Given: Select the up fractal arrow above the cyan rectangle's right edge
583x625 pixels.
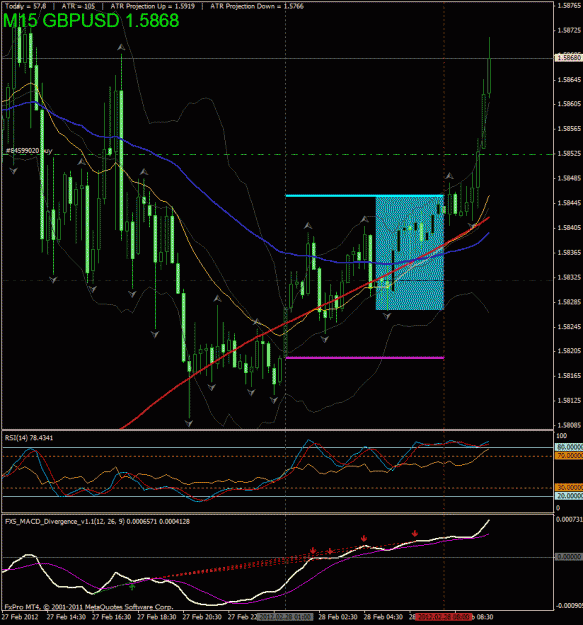Looking at the screenshot, I should [449, 176].
